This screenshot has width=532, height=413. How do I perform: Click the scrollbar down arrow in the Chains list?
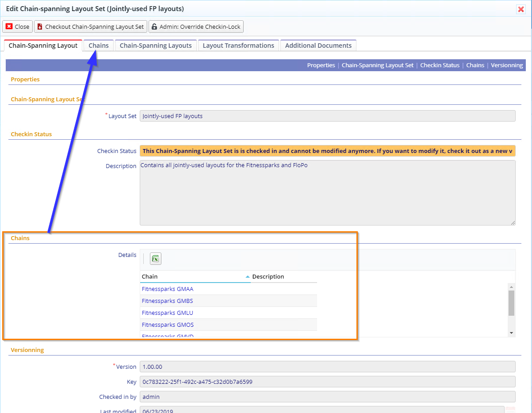511,332
